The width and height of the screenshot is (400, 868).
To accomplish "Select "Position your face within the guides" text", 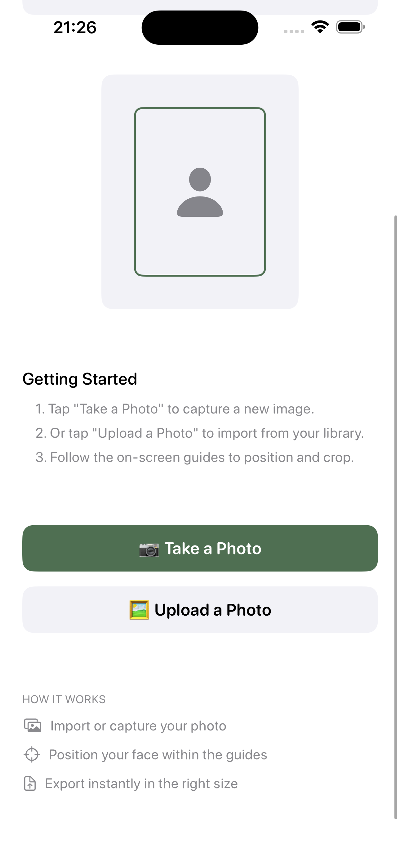I will 158,755.
